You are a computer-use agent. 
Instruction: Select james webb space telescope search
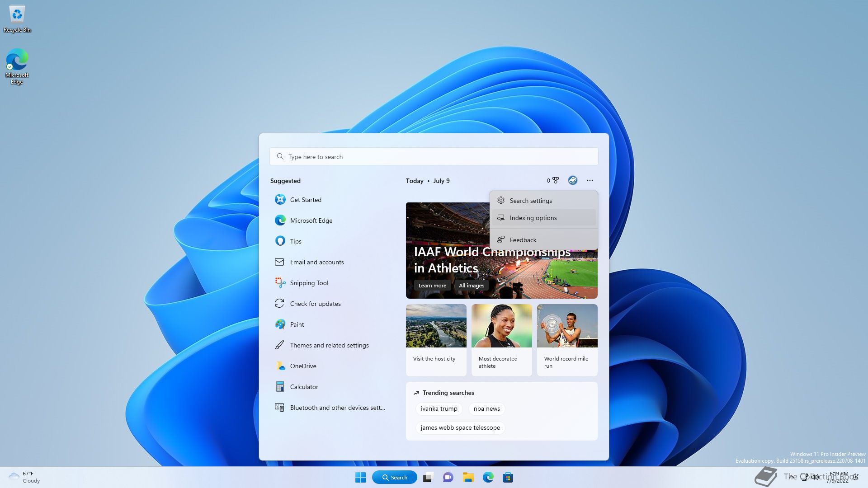coord(460,427)
